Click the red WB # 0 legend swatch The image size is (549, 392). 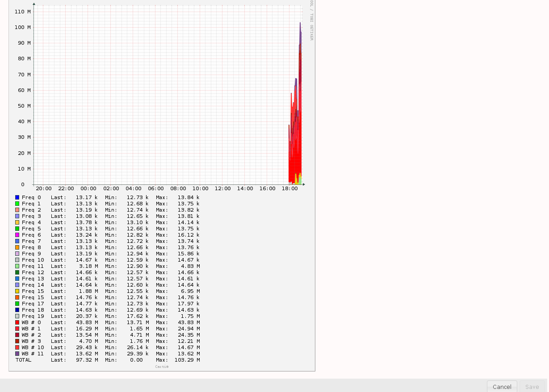17,322
